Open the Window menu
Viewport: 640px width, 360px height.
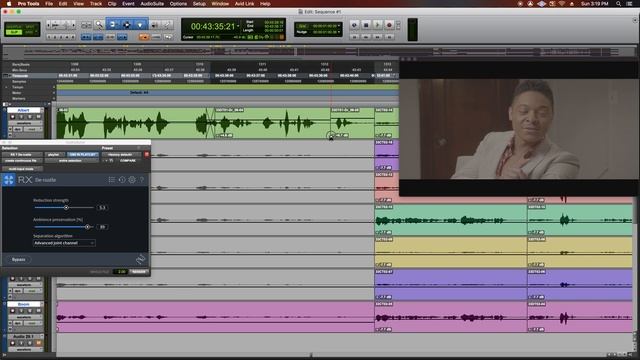tap(220, 4)
